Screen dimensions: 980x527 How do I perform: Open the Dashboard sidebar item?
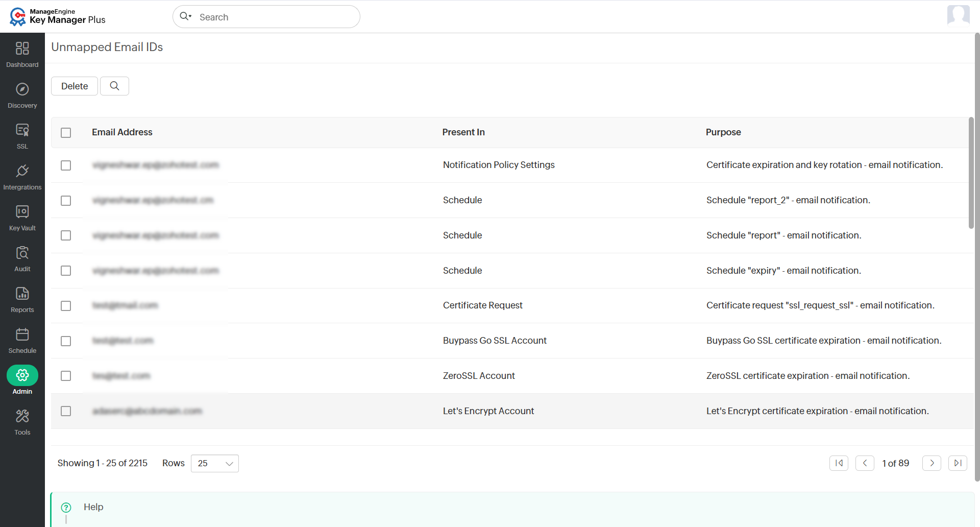click(x=22, y=55)
